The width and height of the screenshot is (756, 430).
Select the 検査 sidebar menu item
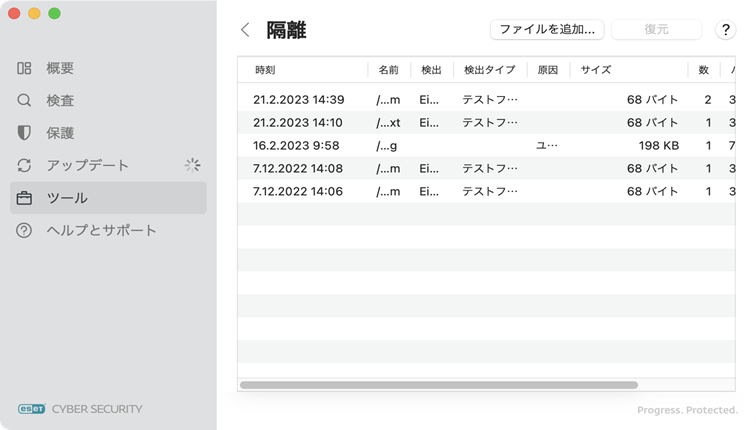point(60,101)
